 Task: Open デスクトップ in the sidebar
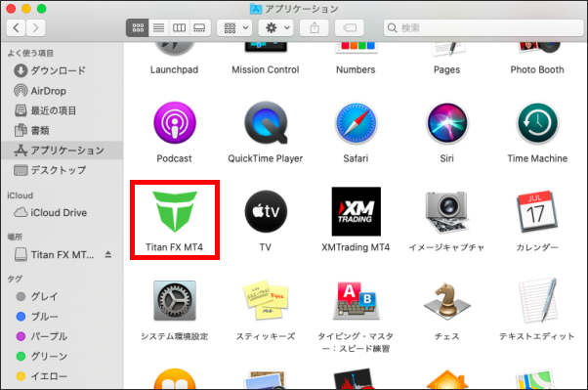tap(62, 170)
